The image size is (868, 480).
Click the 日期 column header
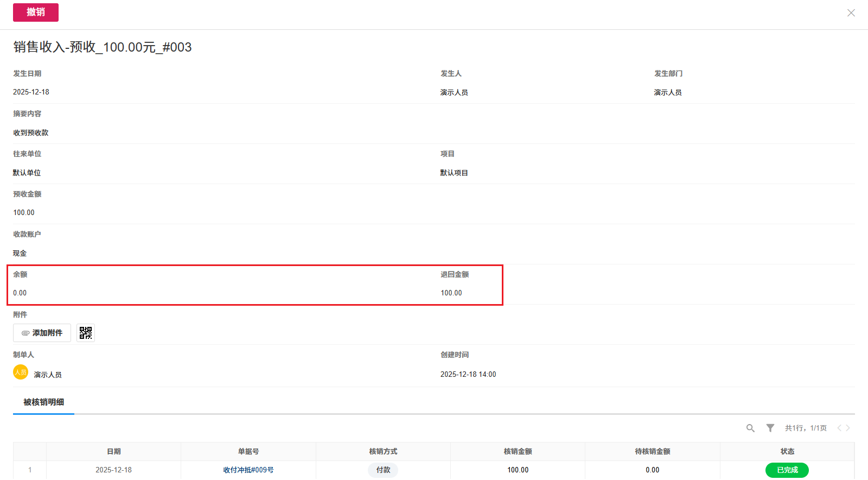(114, 452)
